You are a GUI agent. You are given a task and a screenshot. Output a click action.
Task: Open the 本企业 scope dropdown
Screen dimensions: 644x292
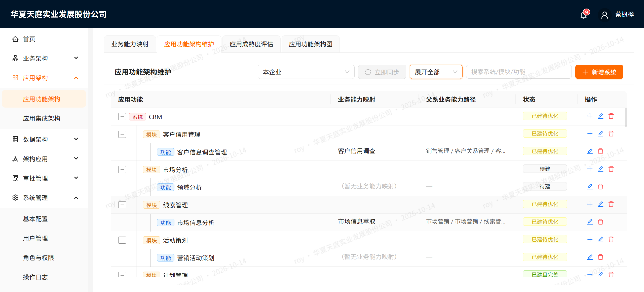pos(306,72)
